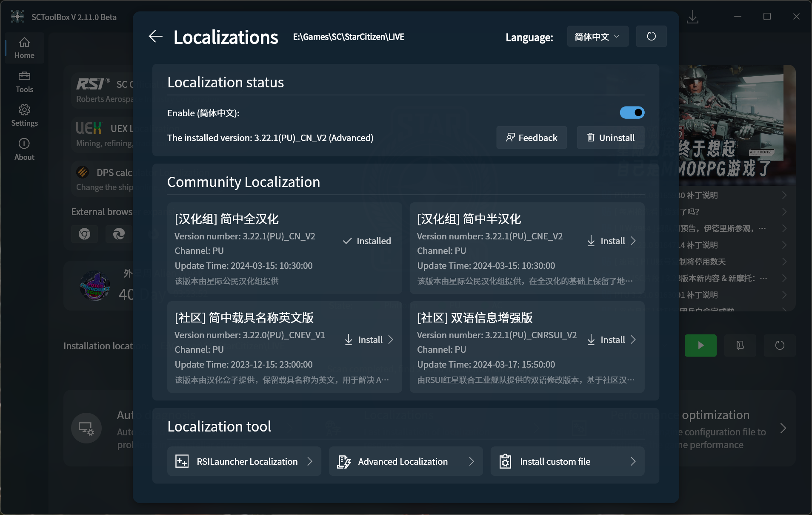Install [社区] 简中载具名称英文版 localization
The image size is (812, 515).
coord(369,340)
